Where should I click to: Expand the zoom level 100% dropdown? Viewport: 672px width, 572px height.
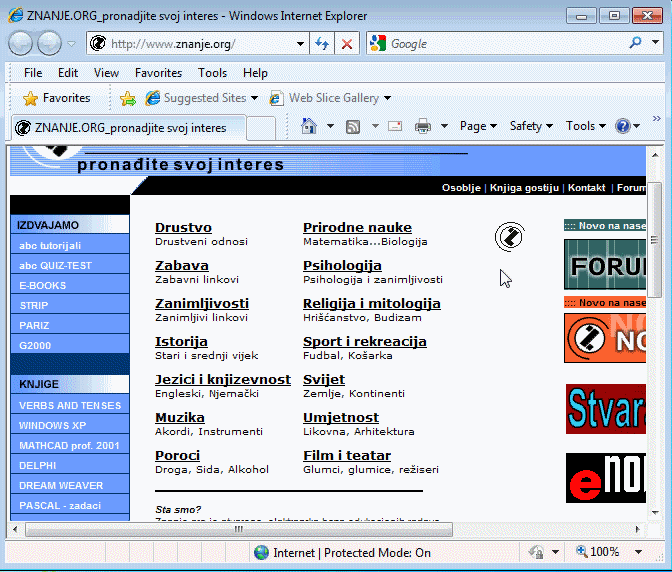point(638,551)
